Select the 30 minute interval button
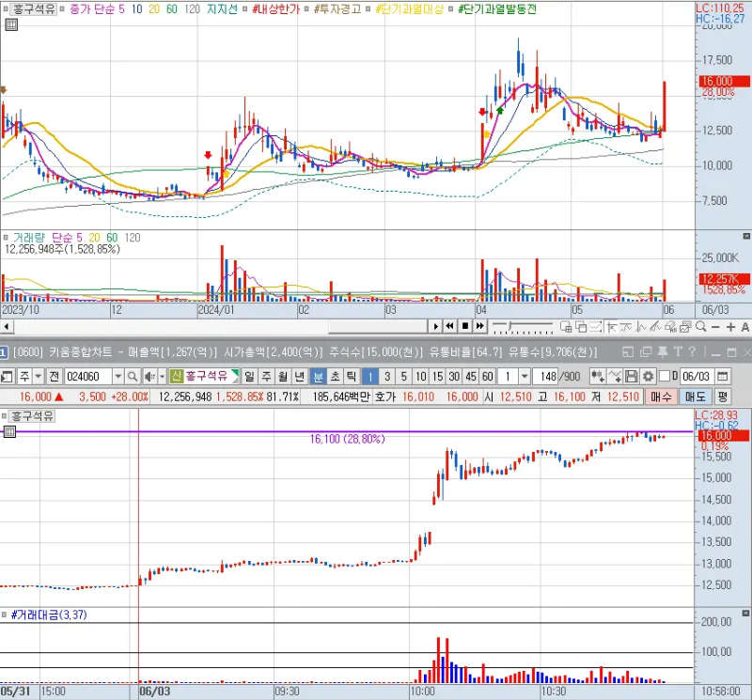Viewport: 752px width, 700px height. [x=454, y=377]
